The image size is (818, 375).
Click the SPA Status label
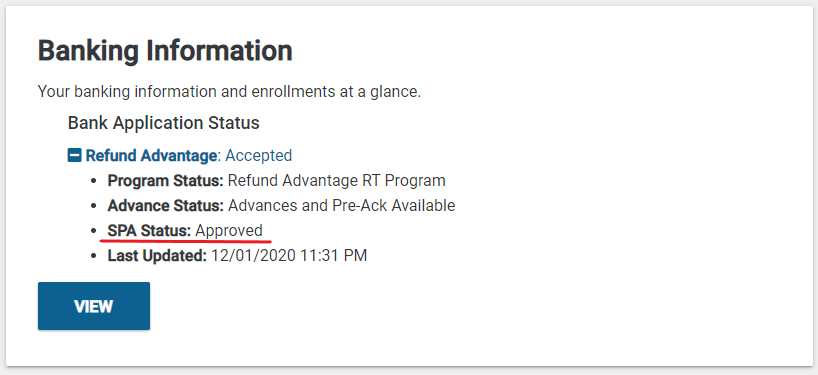click(x=149, y=231)
